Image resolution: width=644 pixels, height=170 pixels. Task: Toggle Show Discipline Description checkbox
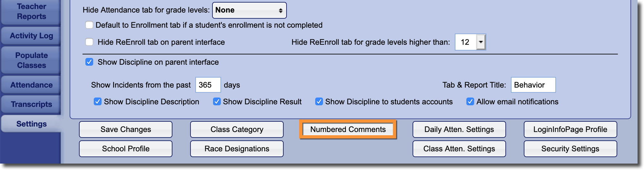coord(97,102)
